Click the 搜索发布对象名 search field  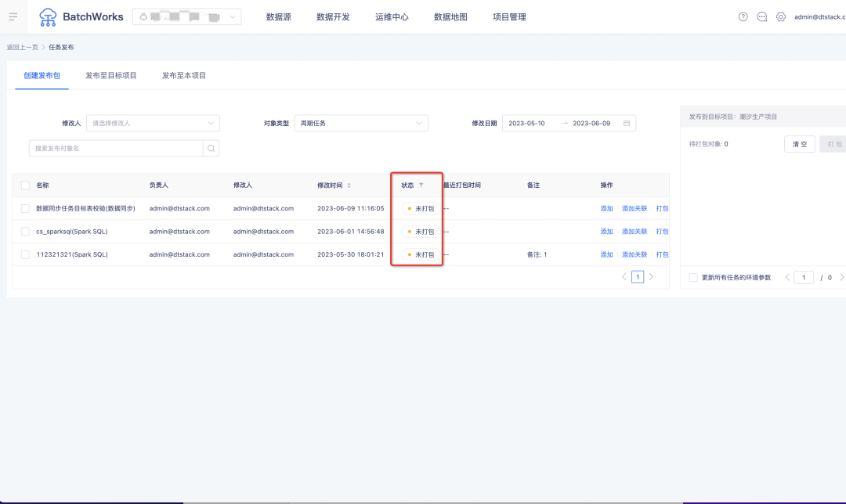click(116, 148)
